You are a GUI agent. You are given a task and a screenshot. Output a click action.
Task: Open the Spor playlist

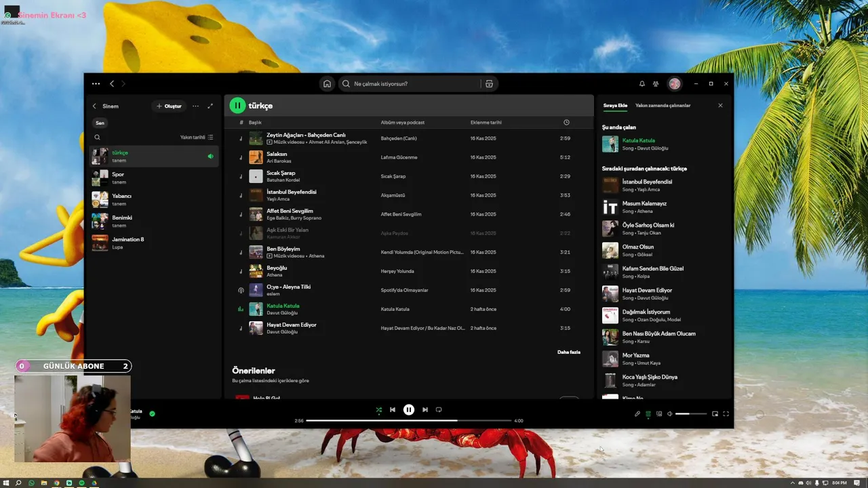tap(154, 178)
